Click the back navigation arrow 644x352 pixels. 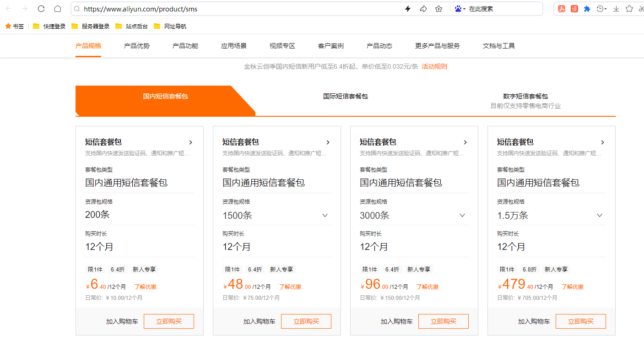click(8, 9)
